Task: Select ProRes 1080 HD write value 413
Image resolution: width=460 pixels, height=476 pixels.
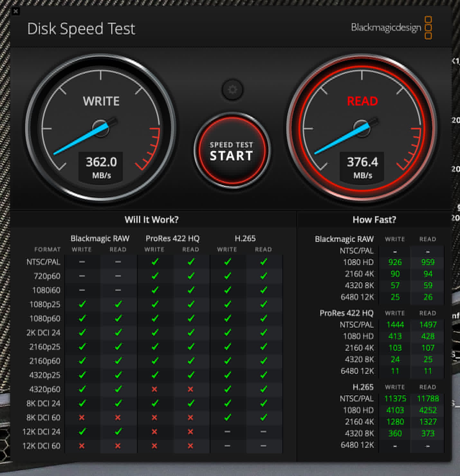Action: click(395, 336)
